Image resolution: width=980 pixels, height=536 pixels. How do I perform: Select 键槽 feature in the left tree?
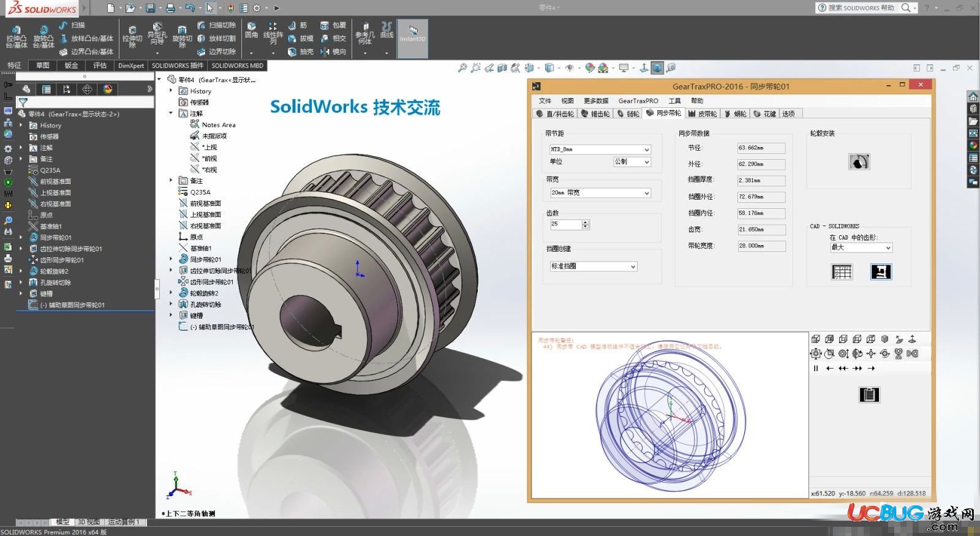click(x=47, y=293)
